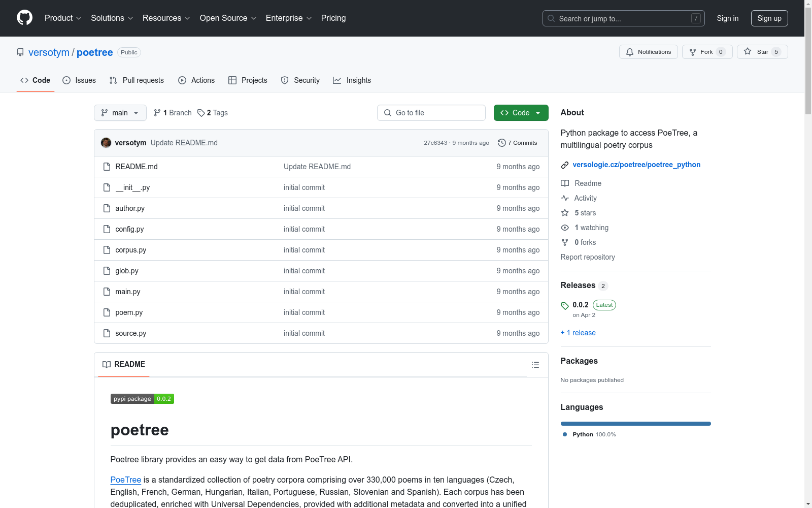The height and width of the screenshot is (508, 812).
Task: Click the fork icon in Fork button
Action: tap(693, 52)
